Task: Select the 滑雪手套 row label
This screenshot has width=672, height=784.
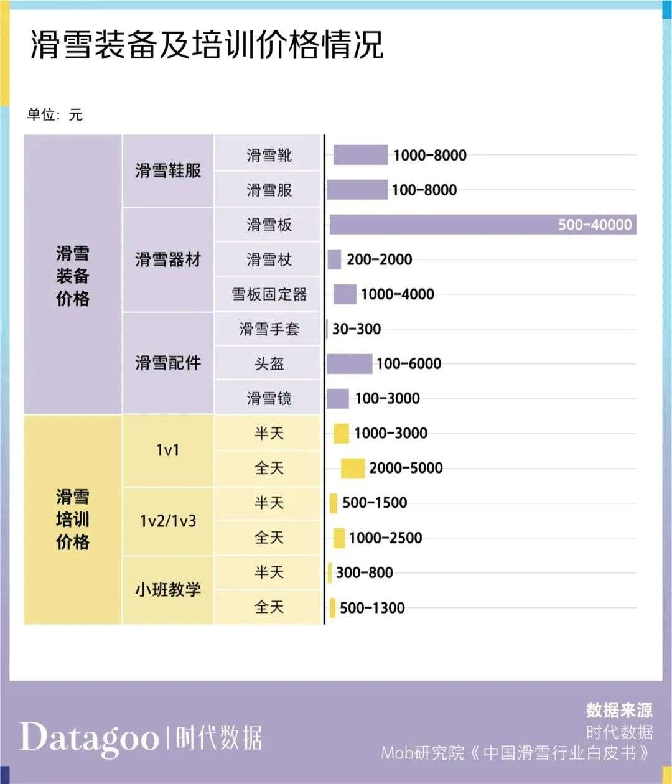Action: (x=268, y=329)
